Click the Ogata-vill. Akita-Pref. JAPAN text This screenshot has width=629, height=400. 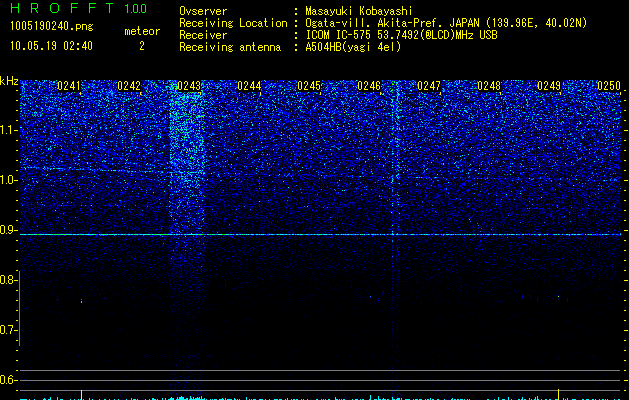392,23
